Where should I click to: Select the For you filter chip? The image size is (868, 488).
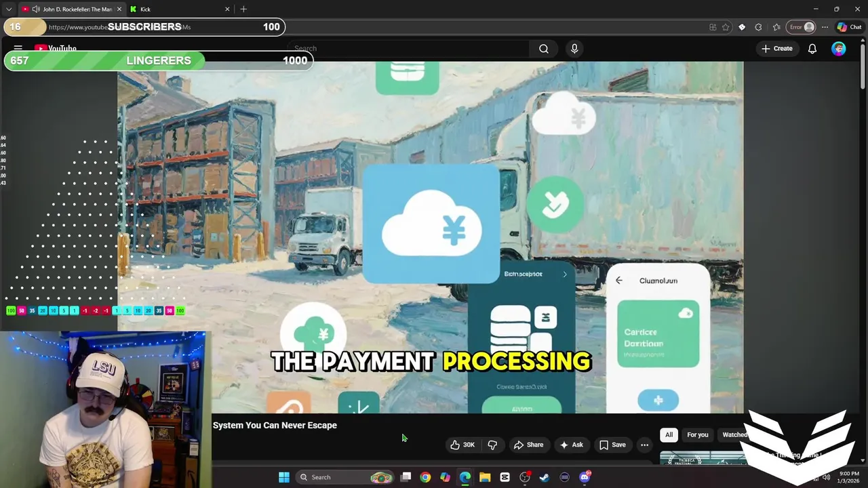coord(697,435)
